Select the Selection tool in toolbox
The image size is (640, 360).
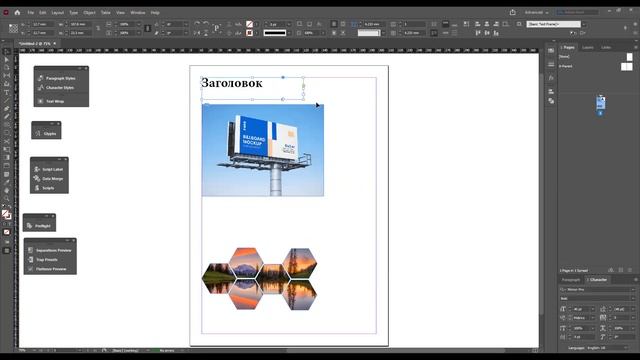(x=7, y=52)
